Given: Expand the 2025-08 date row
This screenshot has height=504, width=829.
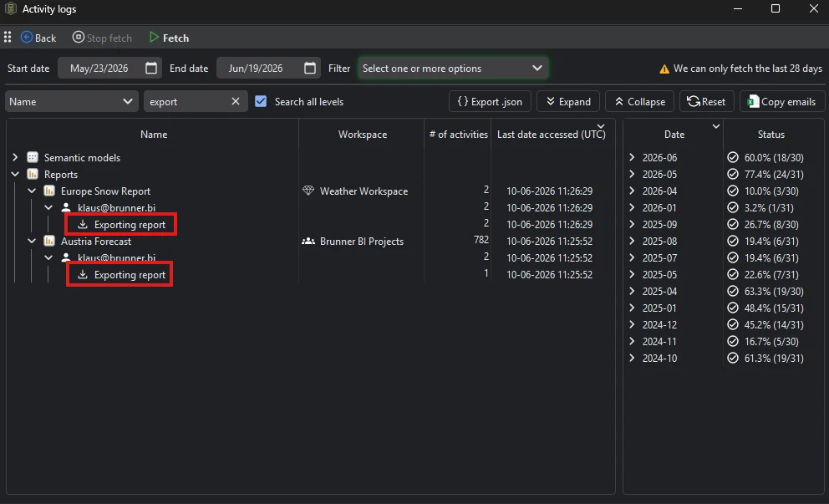Looking at the screenshot, I should point(632,241).
